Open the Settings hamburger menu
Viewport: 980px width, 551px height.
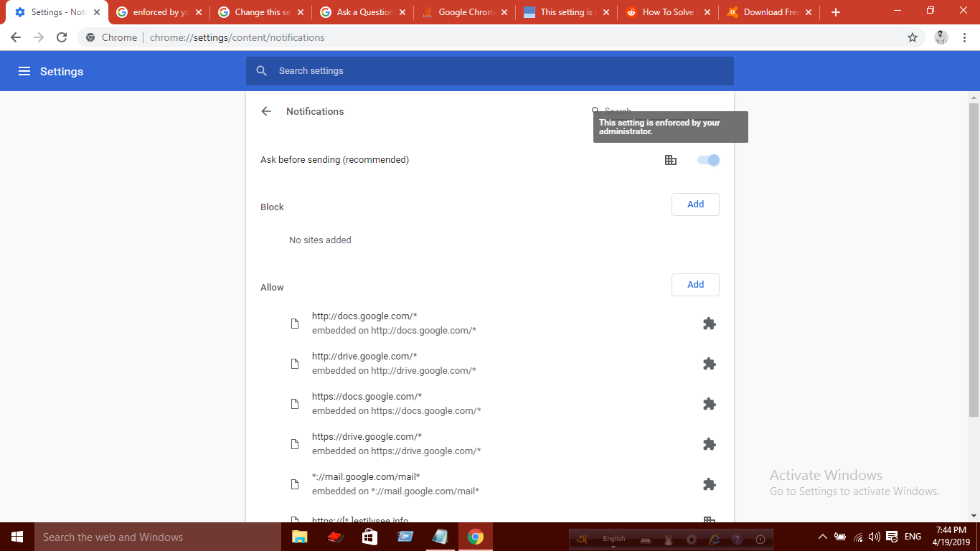[24, 71]
